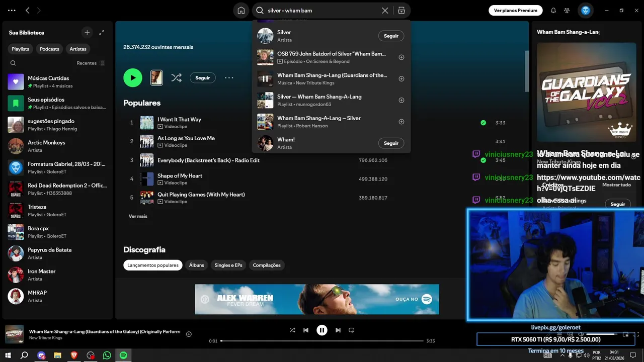Click Ver planos Premium
The height and width of the screenshot is (362, 644).
click(516, 10)
